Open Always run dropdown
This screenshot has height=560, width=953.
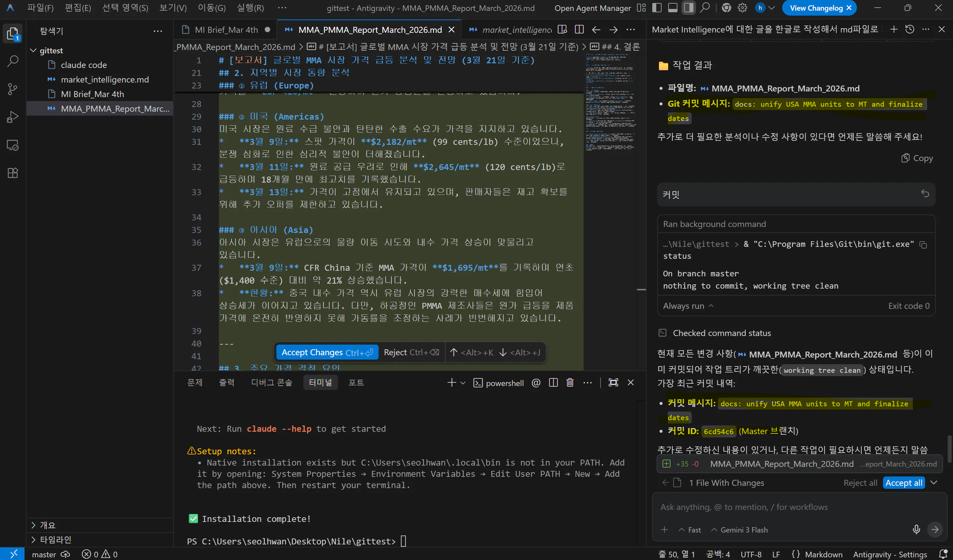pyautogui.click(x=688, y=306)
